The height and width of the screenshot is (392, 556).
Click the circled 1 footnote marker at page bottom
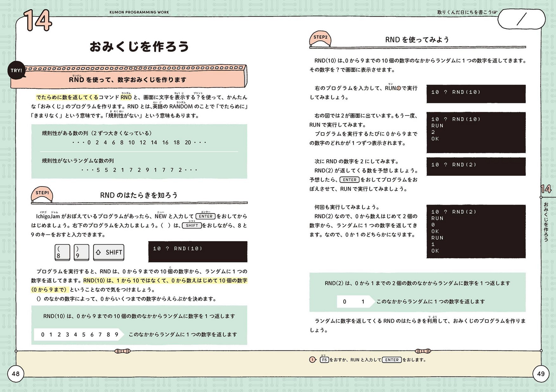point(313,360)
